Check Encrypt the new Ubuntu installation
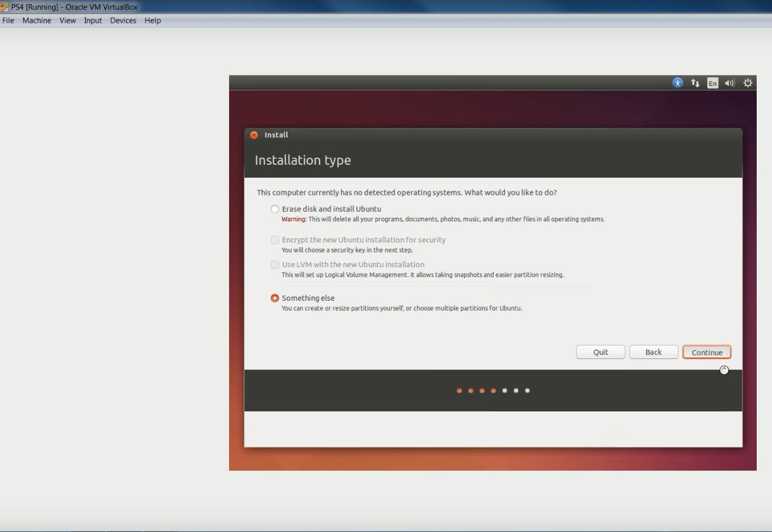The height and width of the screenshot is (532, 772). click(x=358, y=240)
